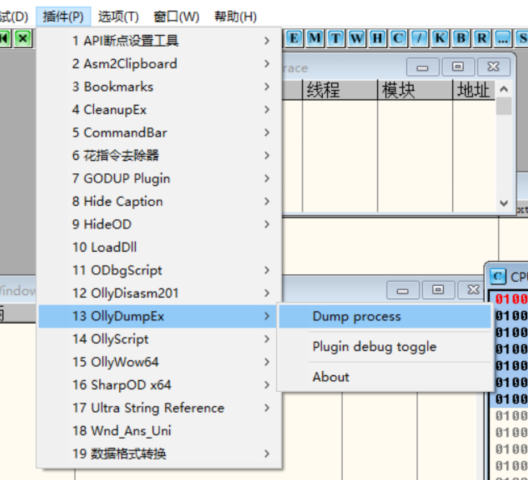Choose 10 LoadDll plugin entry

pos(159,247)
